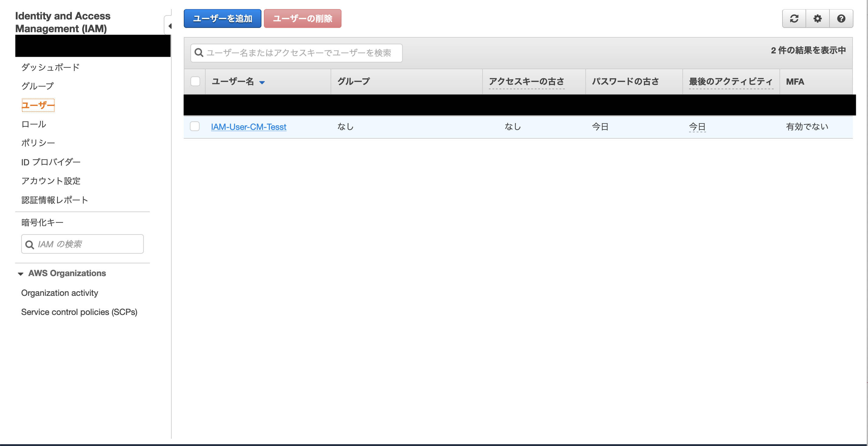868x446 pixels.
Task: Open 暗号化キー in sidebar
Action: (42, 222)
